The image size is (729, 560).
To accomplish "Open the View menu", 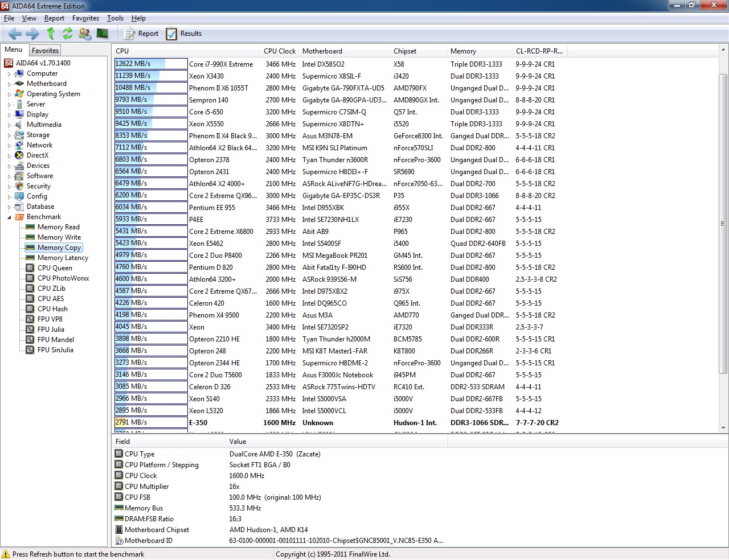I will [x=29, y=18].
